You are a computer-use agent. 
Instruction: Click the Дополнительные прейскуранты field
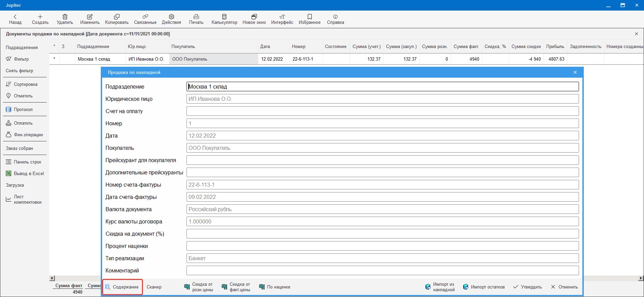(383, 172)
